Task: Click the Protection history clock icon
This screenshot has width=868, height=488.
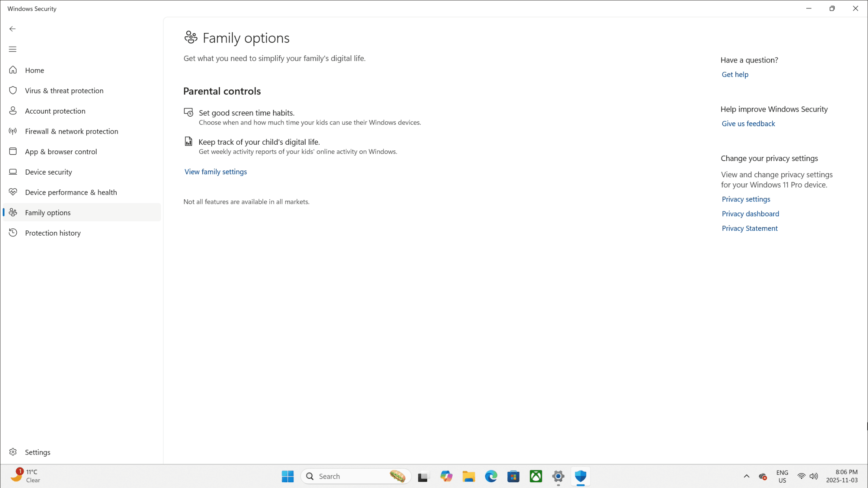Action: 13,233
